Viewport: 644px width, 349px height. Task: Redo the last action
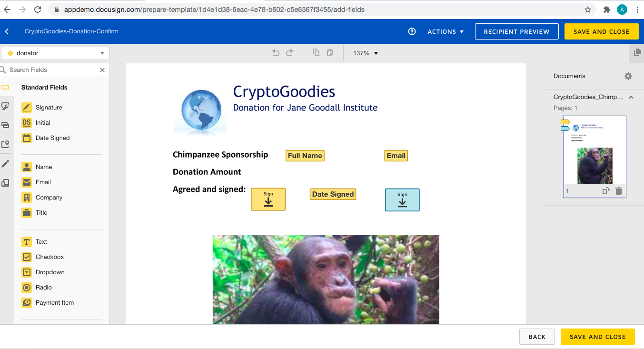pyautogui.click(x=290, y=53)
